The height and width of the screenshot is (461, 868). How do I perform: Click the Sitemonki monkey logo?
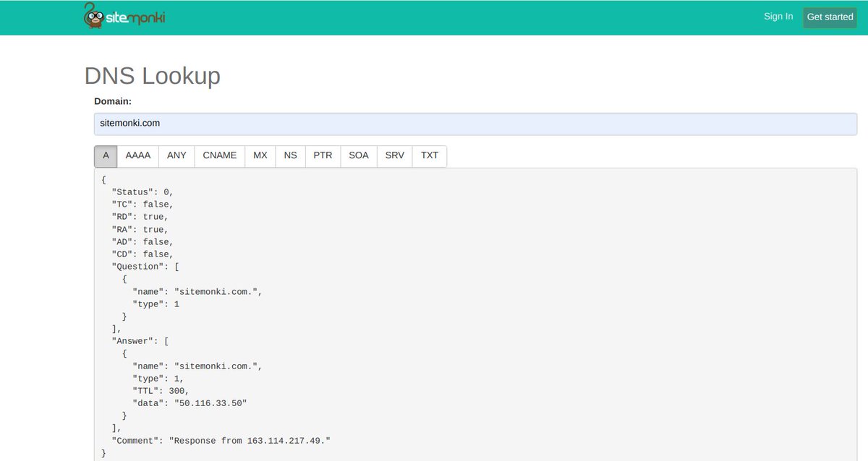coord(124,16)
